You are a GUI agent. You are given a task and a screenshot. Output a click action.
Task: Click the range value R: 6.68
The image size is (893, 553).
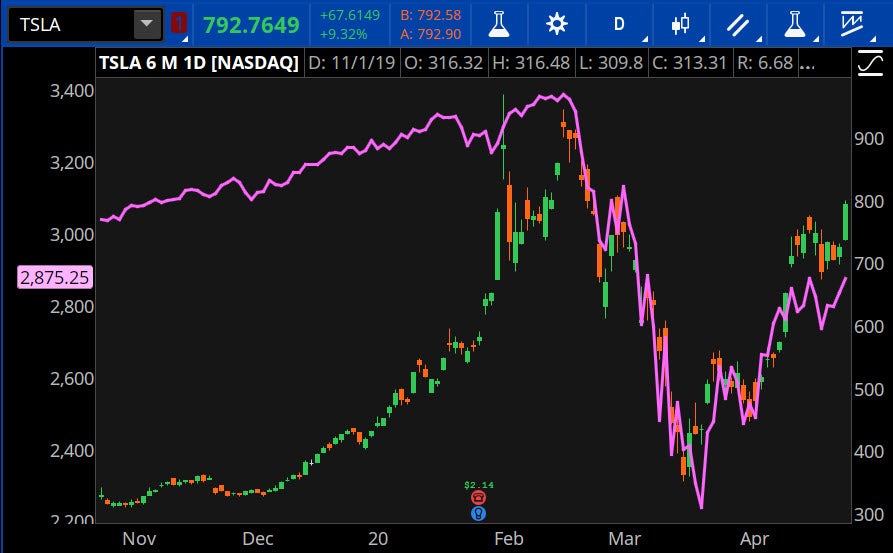click(765, 63)
